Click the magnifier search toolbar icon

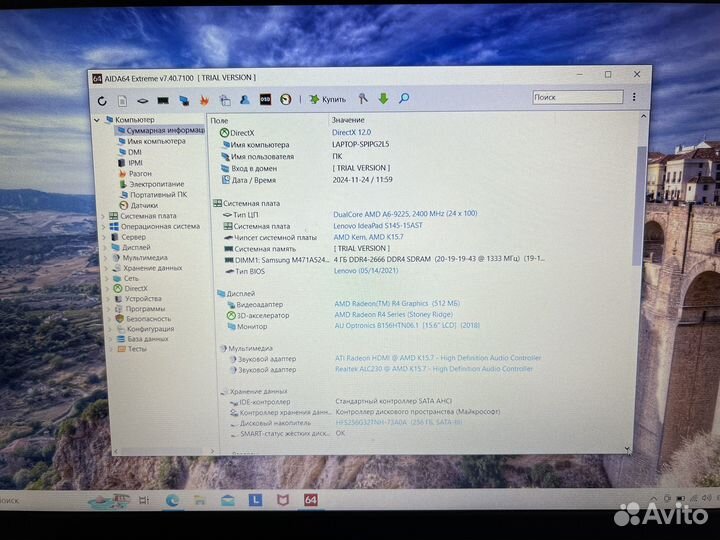404,98
